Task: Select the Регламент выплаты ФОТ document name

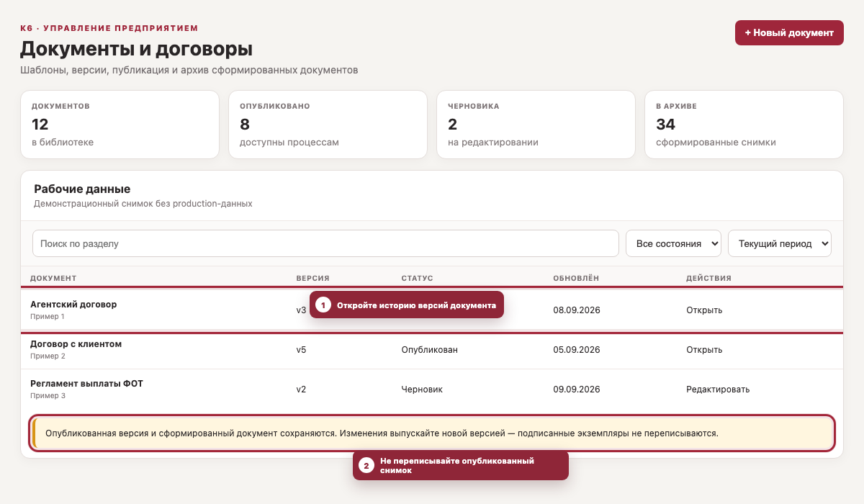Action: click(86, 383)
